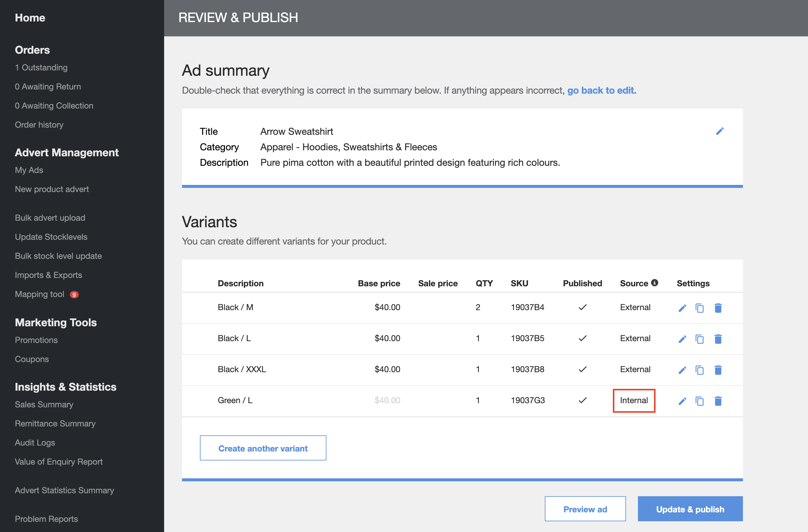Open 0 Awaiting Collection

point(54,106)
